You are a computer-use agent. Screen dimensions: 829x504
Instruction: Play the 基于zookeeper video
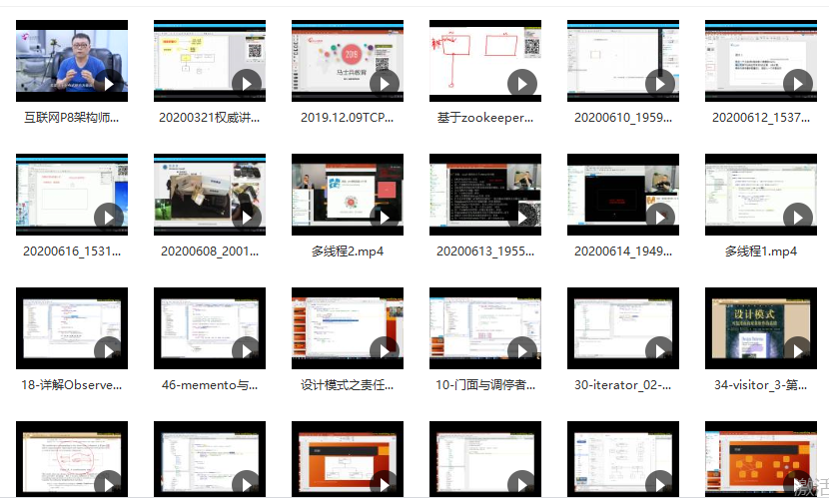522,84
